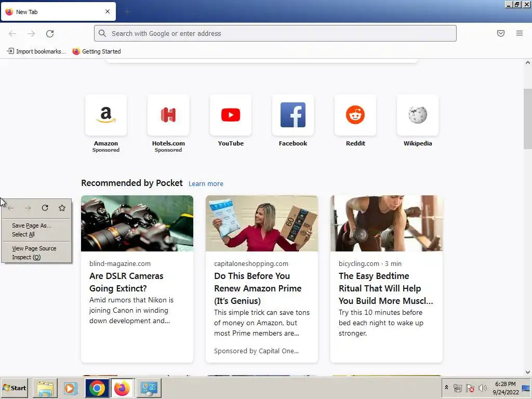Click the Recommended by Pocket heading
Image resolution: width=532 pixels, height=399 pixels.
pos(132,183)
